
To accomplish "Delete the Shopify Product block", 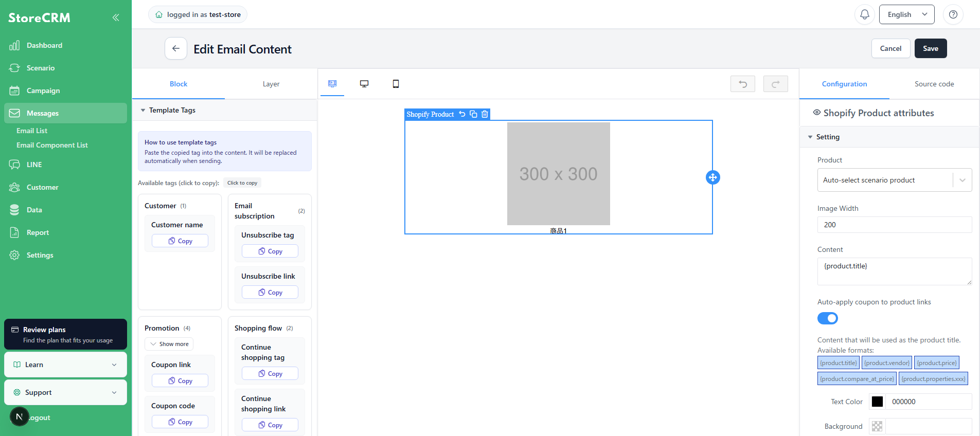I will [x=485, y=114].
